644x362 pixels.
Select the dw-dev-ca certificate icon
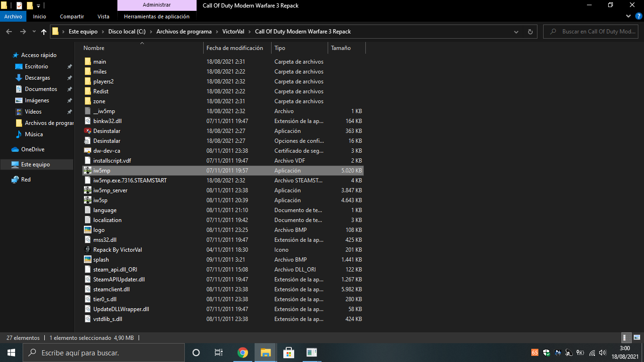[88, 151]
